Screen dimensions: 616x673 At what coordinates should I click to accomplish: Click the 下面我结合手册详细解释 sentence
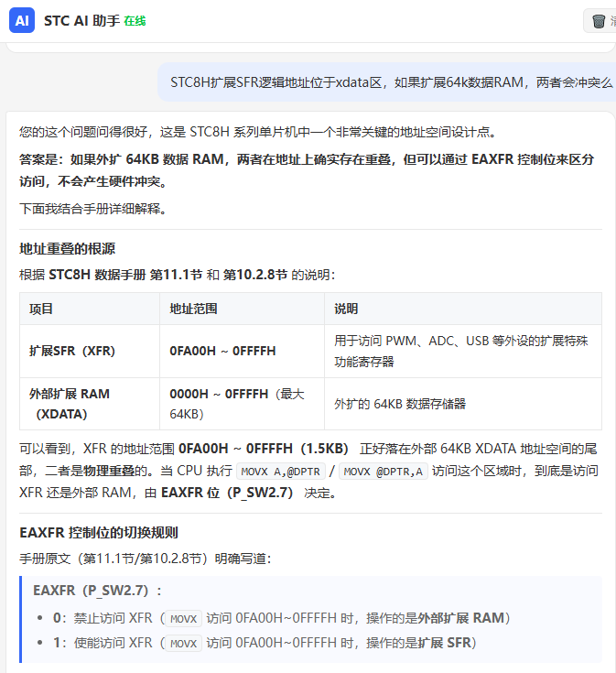click(x=93, y=209)
